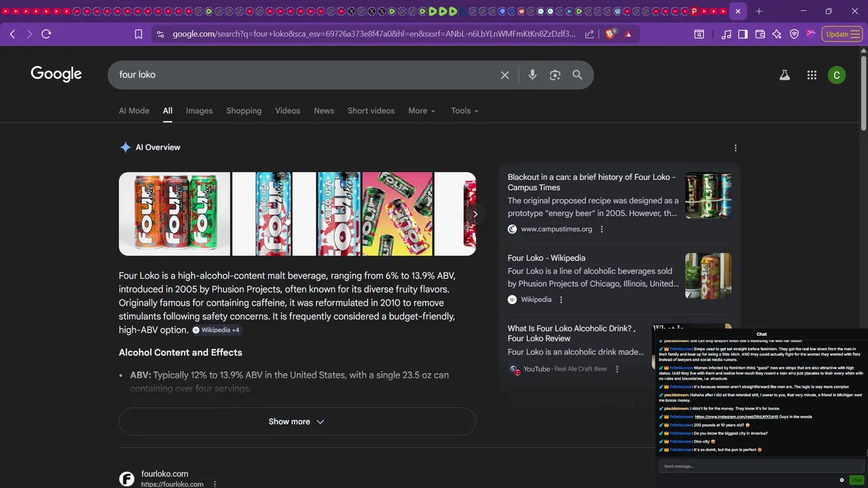
Task: Open site settings icon left of the URL
Action: pyautogui.click(x=160, y=34)
